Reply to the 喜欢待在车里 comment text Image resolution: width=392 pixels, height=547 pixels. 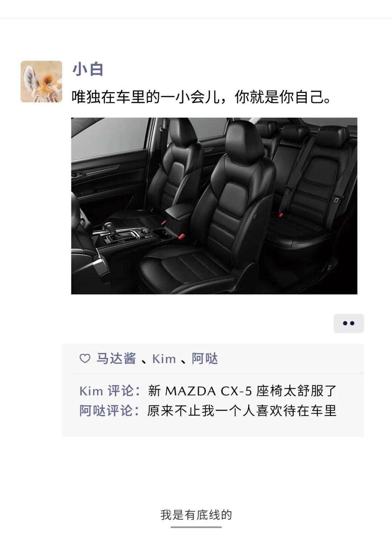[242, 411]
